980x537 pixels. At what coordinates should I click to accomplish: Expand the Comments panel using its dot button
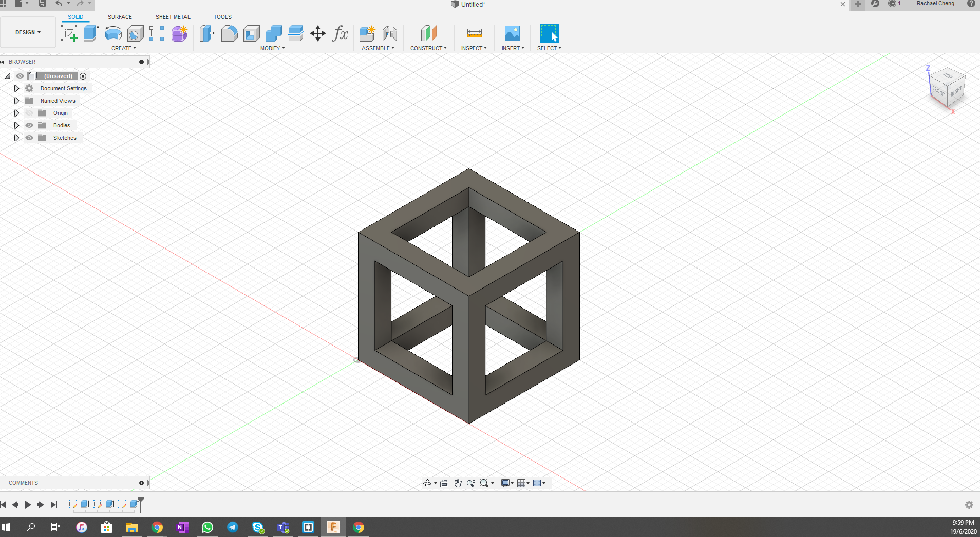141,483
